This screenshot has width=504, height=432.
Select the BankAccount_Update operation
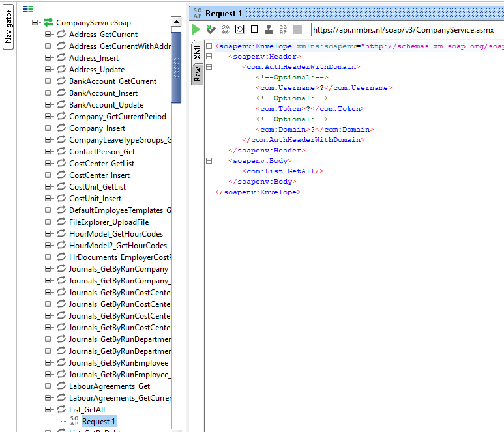click(106, 105)
